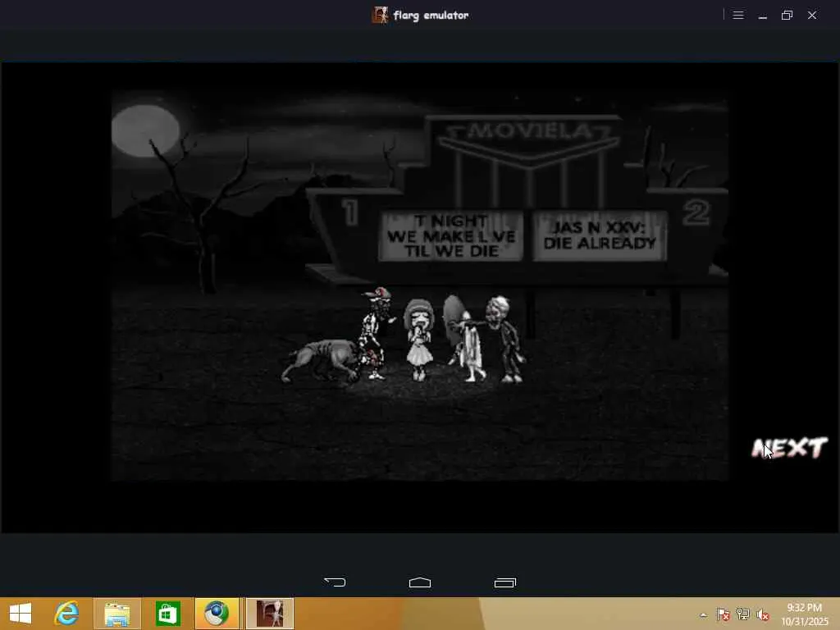Close the flarg emulator window

coord(812,15)
